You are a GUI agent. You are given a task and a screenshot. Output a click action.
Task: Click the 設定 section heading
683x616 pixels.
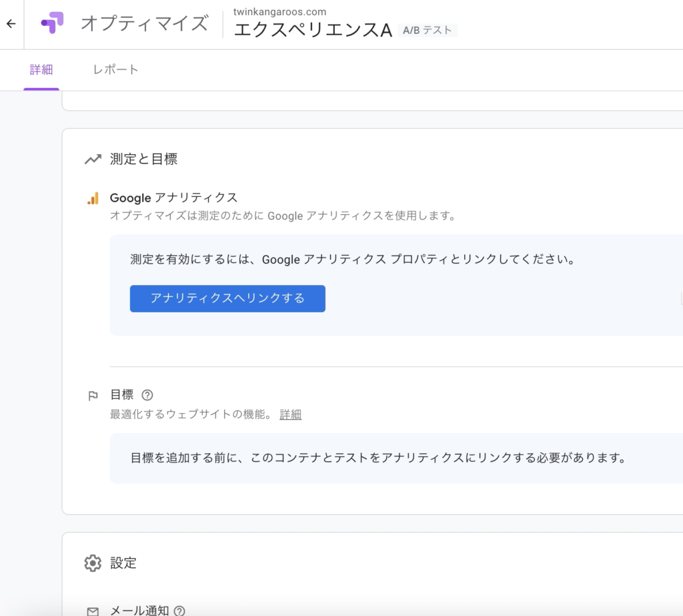tap(123, 563)
